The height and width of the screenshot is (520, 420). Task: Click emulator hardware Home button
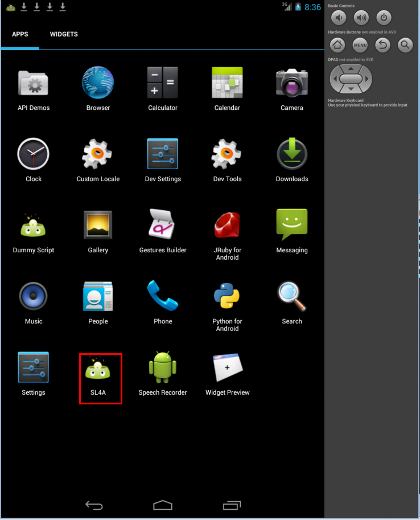[x=337, y=45]
